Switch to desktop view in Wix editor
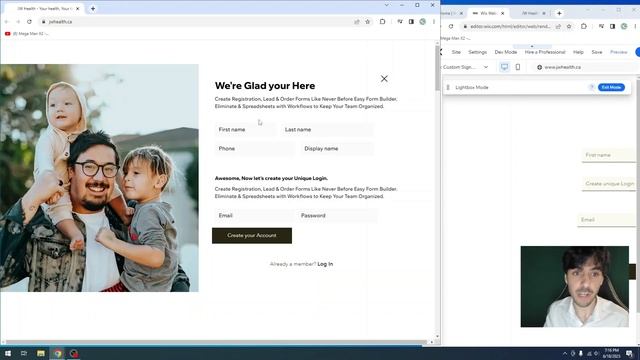Viewport: 640px width, 360px height. pos(504,67)
